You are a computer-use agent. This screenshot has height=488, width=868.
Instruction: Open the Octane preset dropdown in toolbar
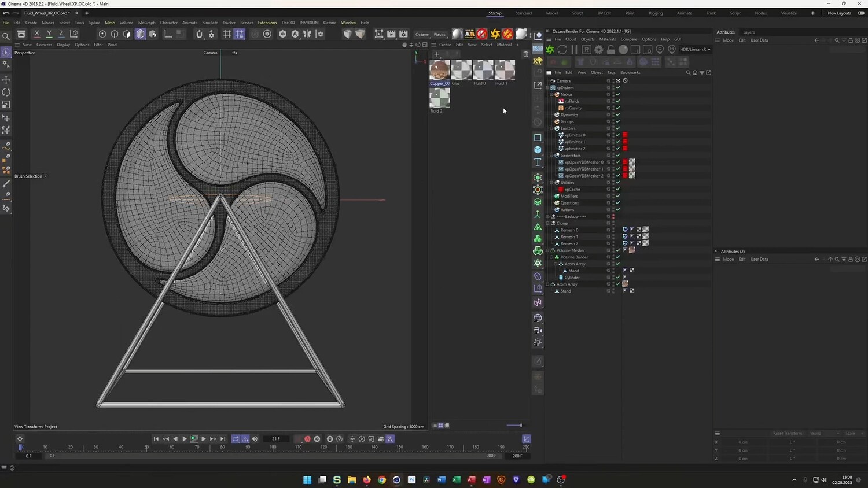tap(422, 34)
